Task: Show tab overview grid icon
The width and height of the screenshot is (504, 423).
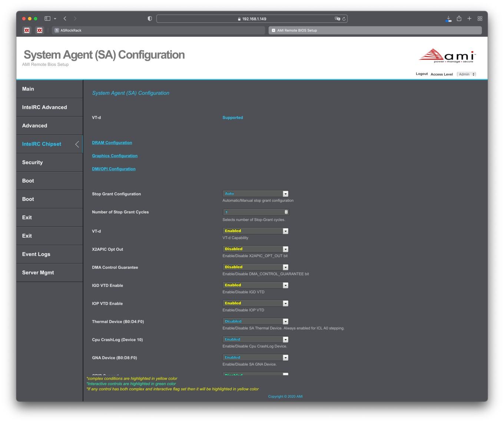Action: point(480,19)
